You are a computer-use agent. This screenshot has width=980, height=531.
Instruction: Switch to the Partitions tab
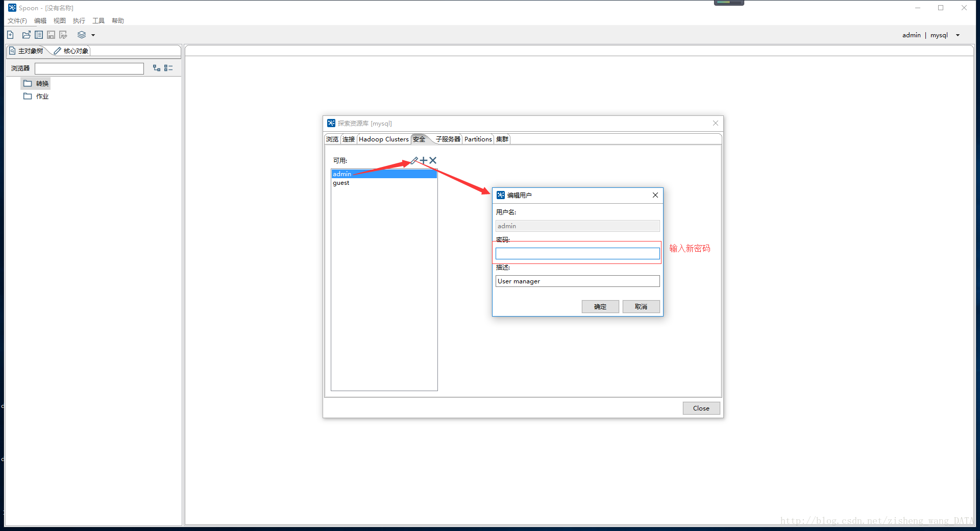[x=478, y=139]
